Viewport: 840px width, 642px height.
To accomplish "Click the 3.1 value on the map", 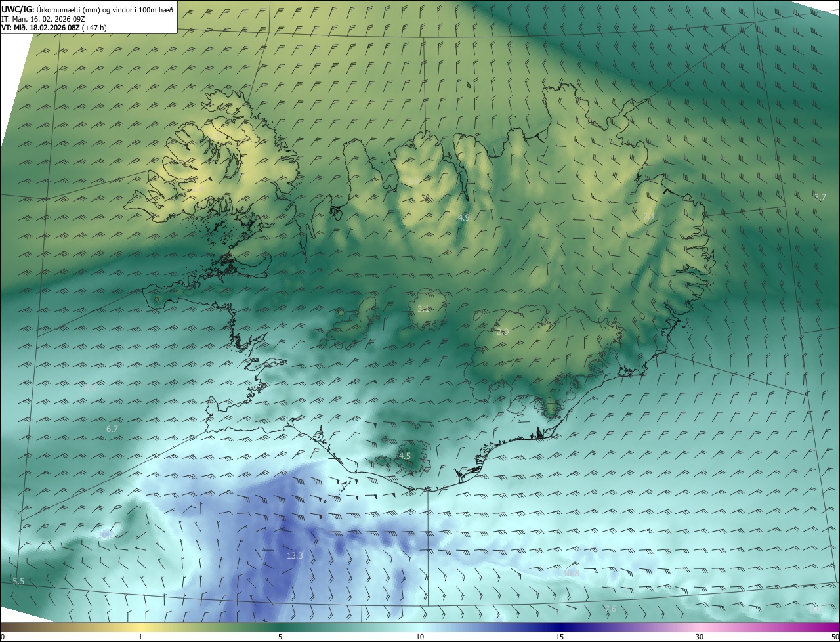I will (x=424, y=309).
